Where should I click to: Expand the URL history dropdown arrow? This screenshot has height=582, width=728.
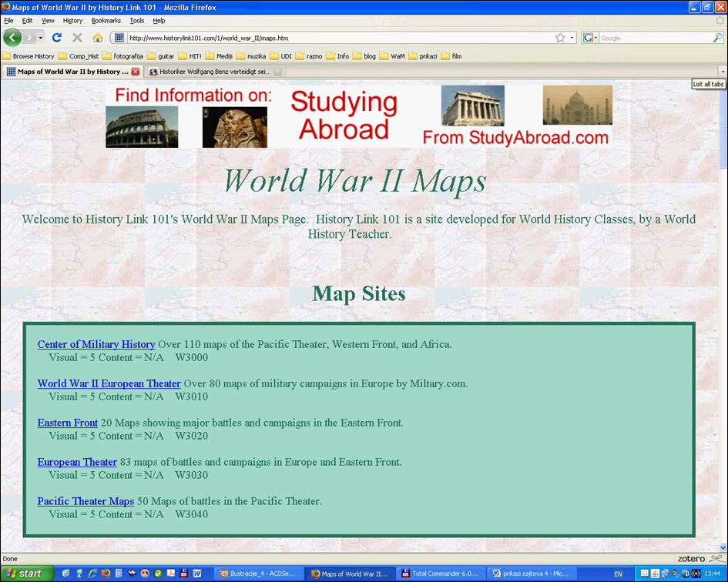point(572,38)
